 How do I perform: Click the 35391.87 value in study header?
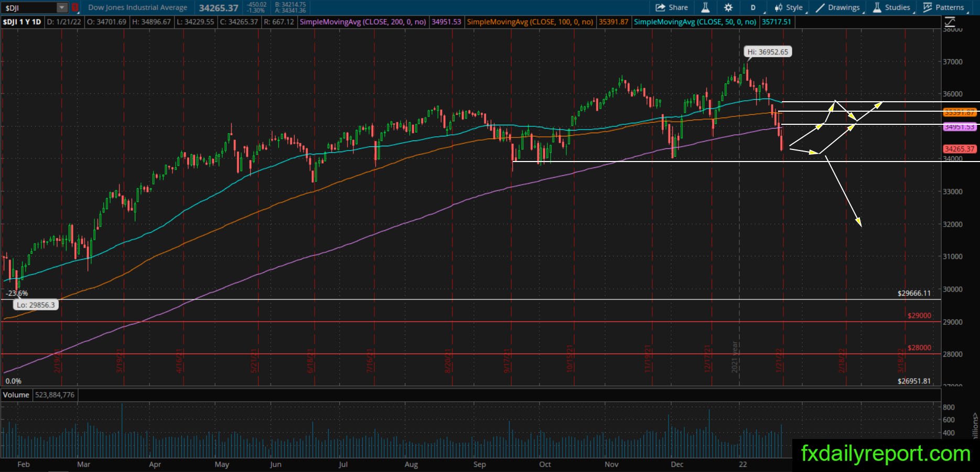coord(613,22)
